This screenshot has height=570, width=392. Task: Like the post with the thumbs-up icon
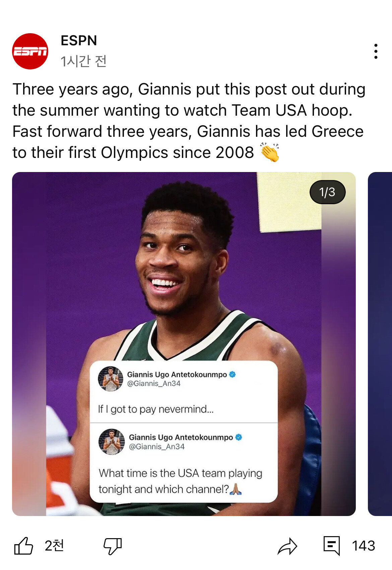click(x=23, y=546)
